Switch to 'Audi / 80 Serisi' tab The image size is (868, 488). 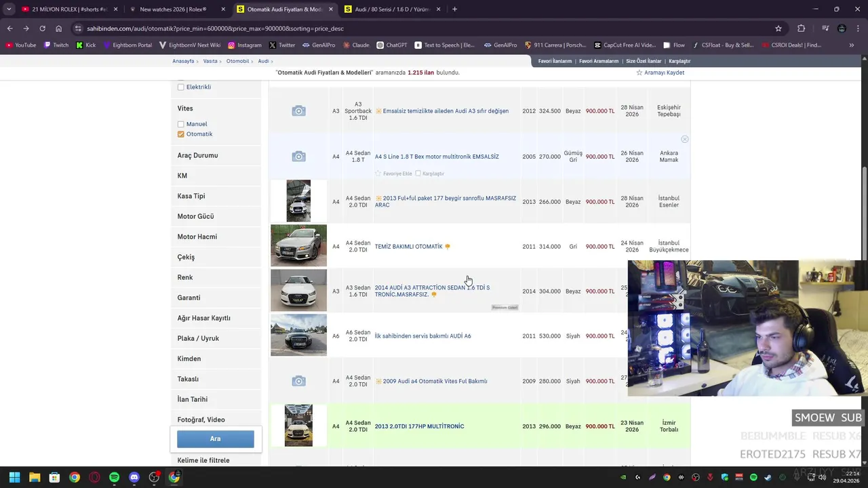click(x=392, y=9)
